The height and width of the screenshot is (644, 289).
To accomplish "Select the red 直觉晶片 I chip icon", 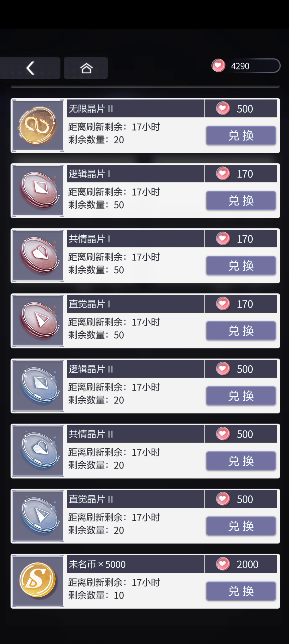I will click(x=38, y=321).
